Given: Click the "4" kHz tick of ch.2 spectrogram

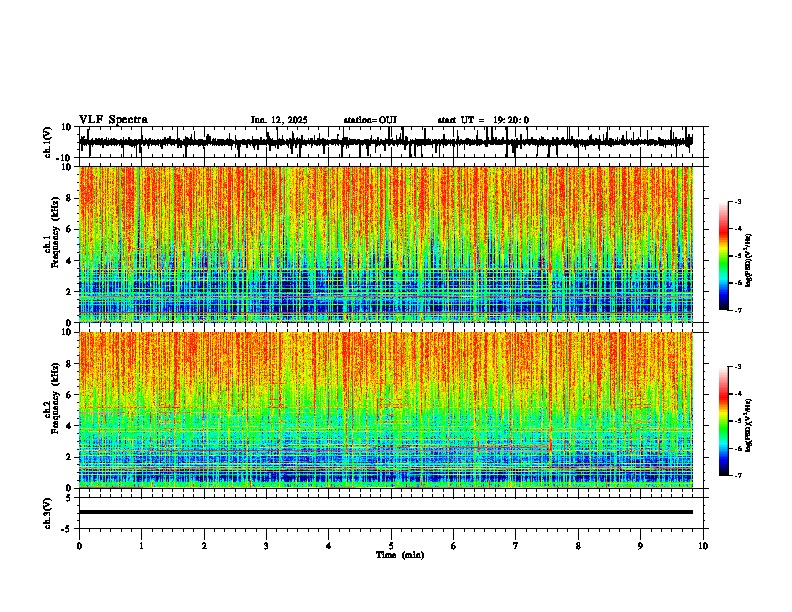Looking at the screenshot, I should click(69, 426).
